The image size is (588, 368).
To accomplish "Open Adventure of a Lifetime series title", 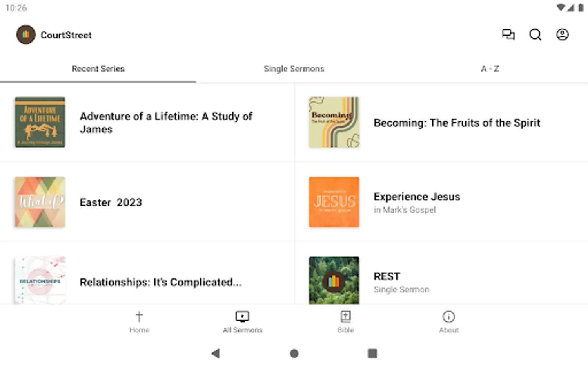I will (166, 123).
